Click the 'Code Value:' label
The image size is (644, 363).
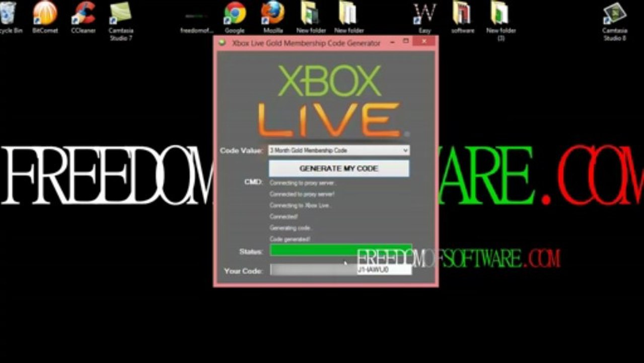241,150
